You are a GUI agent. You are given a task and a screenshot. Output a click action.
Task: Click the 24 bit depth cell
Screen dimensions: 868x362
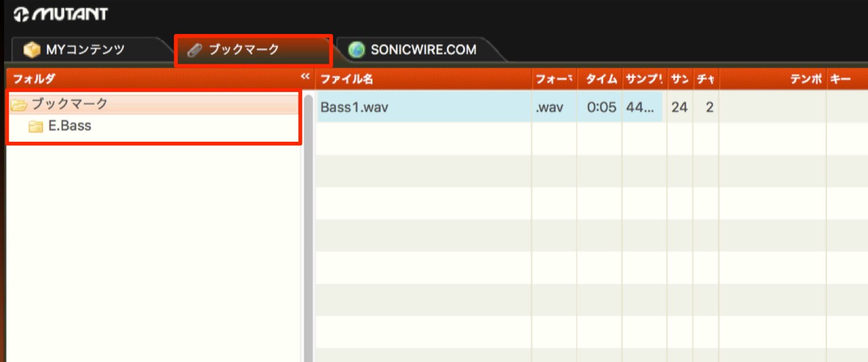pos(679,107)
